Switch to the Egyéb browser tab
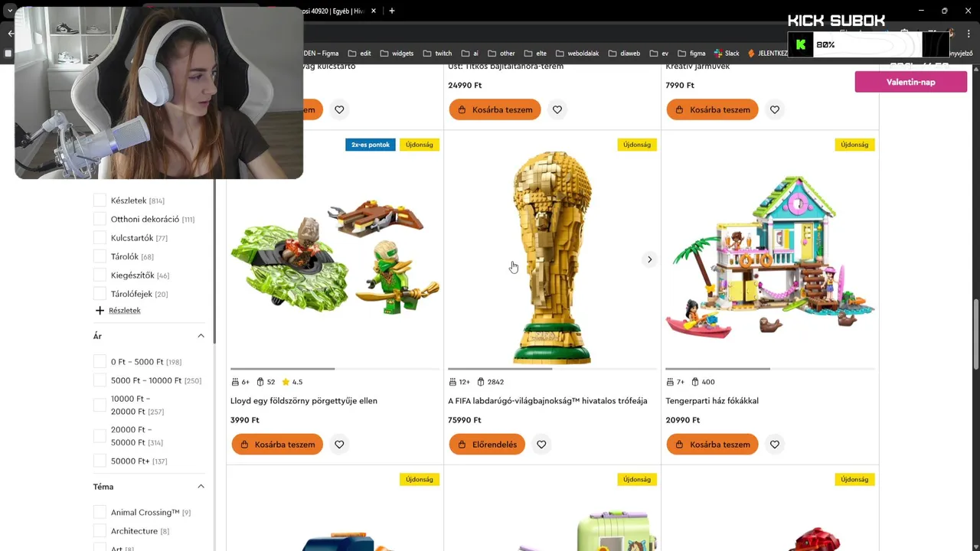This screenshot has height=551, width=980. (335, 11)
